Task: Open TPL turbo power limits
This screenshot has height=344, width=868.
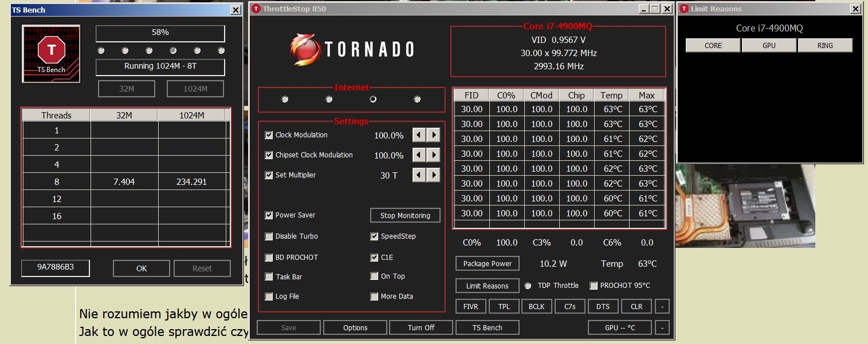Action: click(504, 306)
